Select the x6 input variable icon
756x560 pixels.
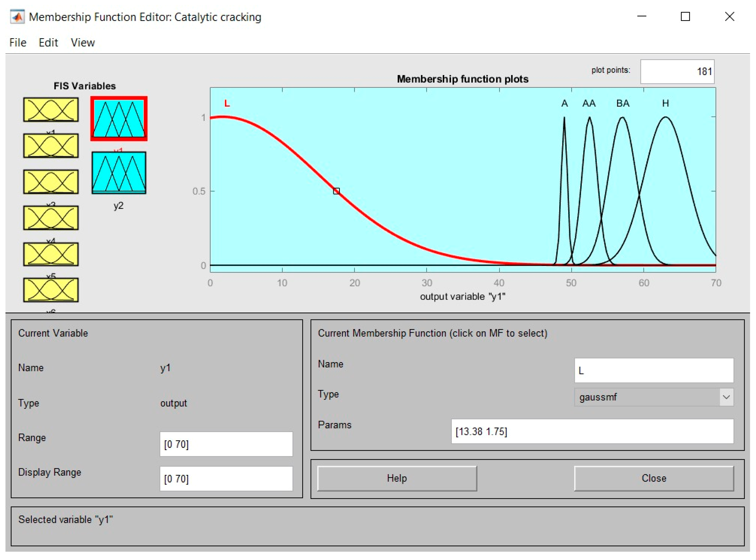pos(51,290)
